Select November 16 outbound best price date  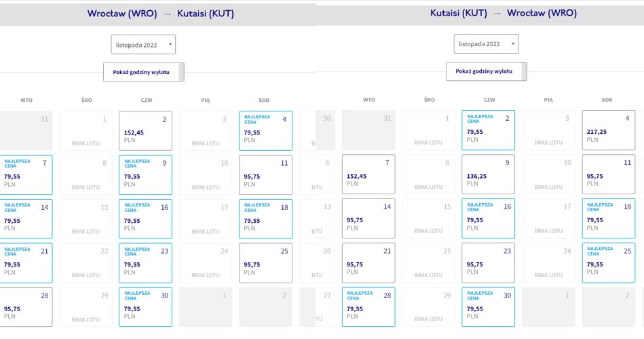[145, 219]
